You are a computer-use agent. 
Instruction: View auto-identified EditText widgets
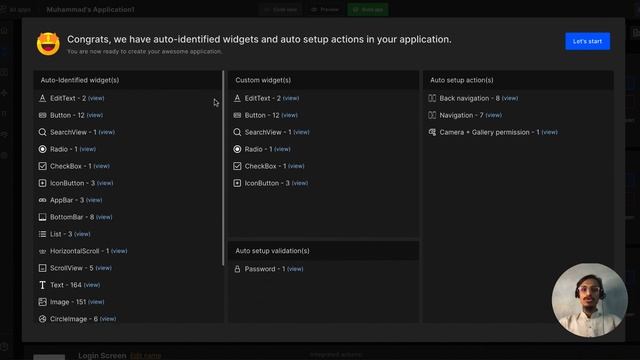pyautogui.click(x=96, y=98)
